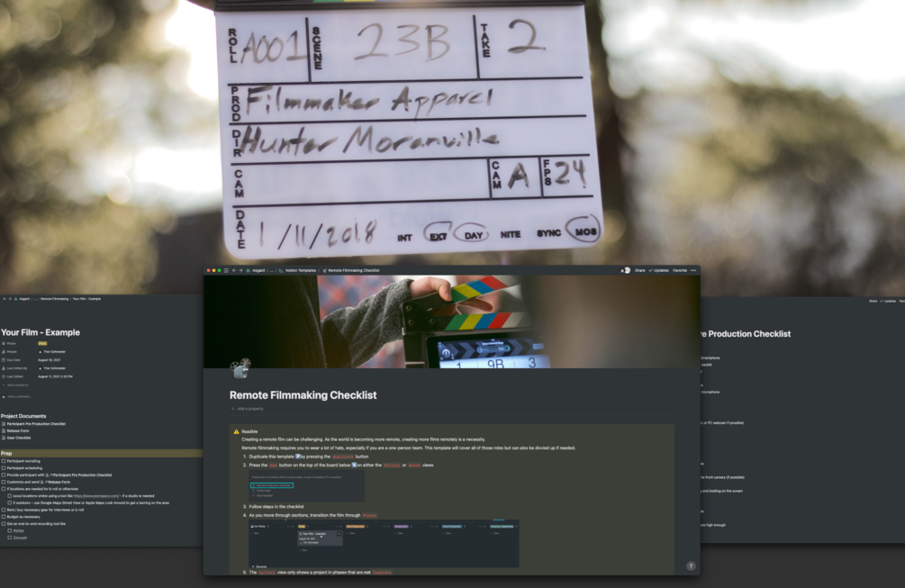Click the user avatar beside the Share button

point(627,270)
